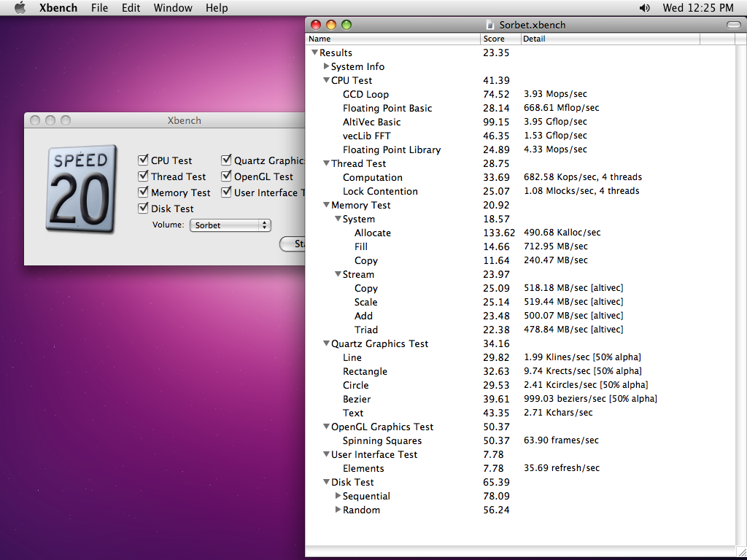Collapse the Stream subsection
747x560 pixels.
338,274
